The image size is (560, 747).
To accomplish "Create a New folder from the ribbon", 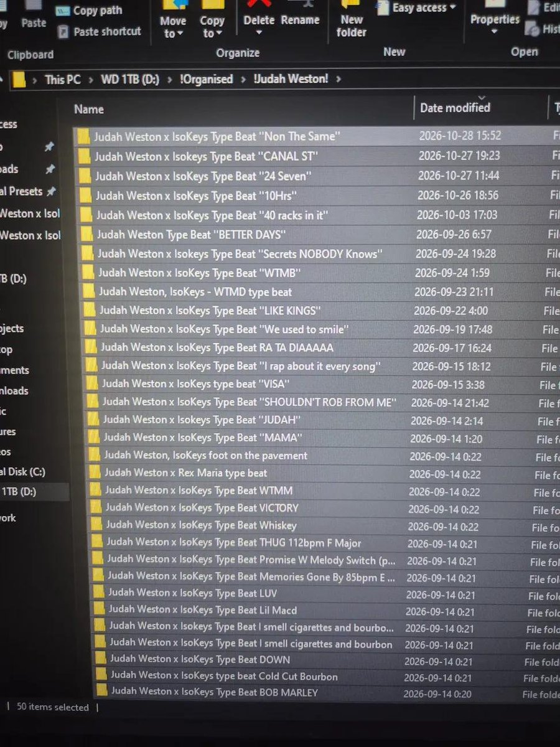I will 352,20.
